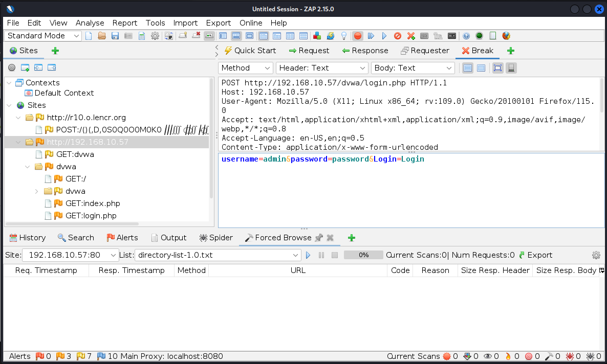This screenshot has width=607, height=364.
Task: Click the New Session toolbar icon
Action: point(89,36)
